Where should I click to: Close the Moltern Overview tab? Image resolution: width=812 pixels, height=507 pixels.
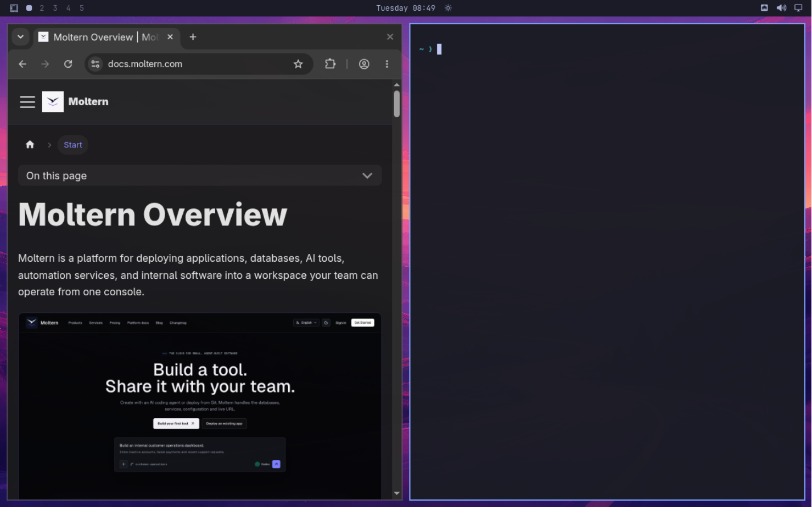pyautogui.click(x=170, y=37)
